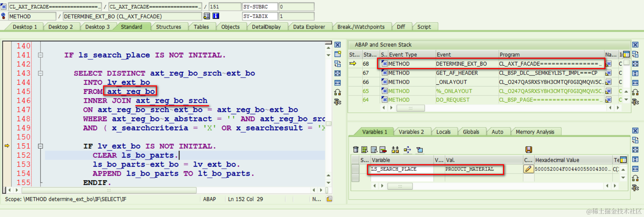Maximize the Variables tool vertically
This screenshot has height=217, width=644.
tap(635, 159)
